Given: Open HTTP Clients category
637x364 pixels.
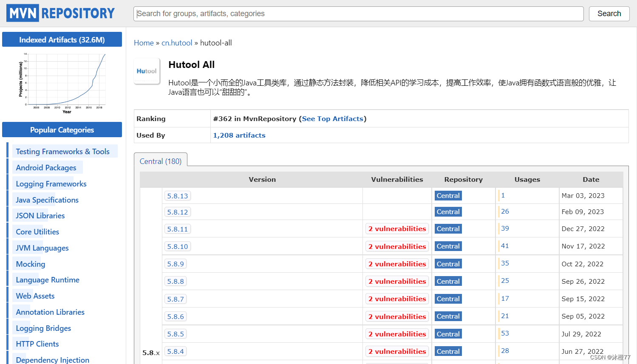Looking at the screenshot, I should tap(37, 344).
